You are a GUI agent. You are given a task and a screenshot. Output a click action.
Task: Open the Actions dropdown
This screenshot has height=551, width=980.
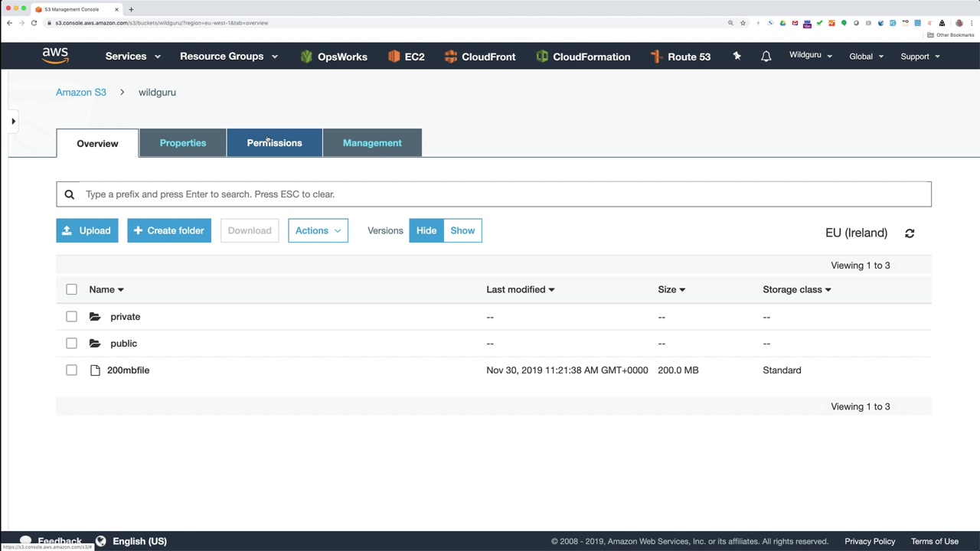(x=318, y=230)
